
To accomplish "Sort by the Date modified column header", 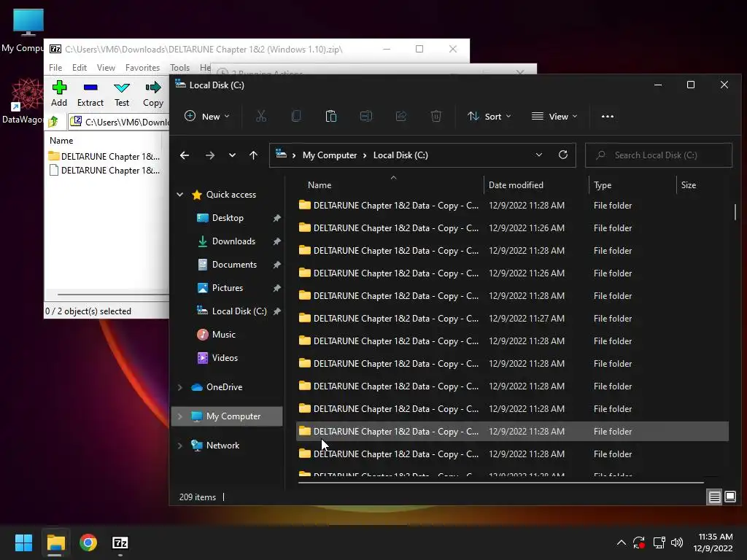I will tap(536, 185).
